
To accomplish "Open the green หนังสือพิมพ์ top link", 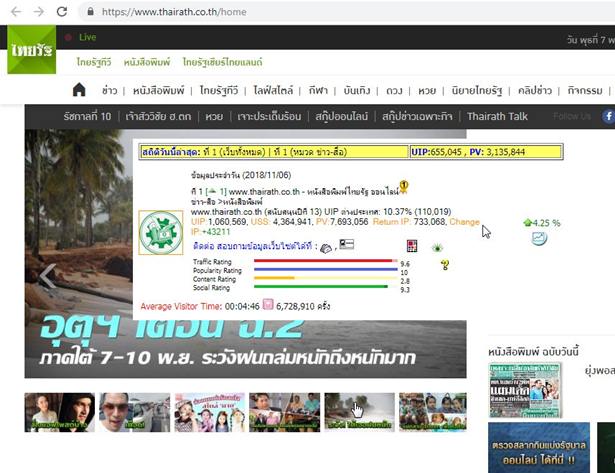I will 147,62.
